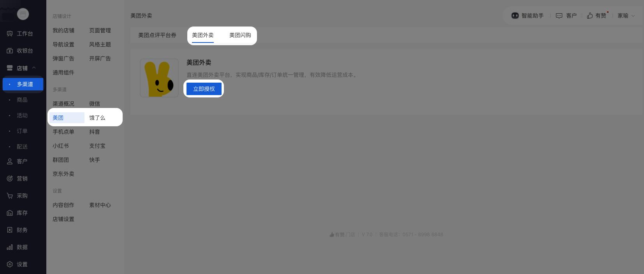Switch to the 美团闪购 tab
Image resolution: width=644 pixels, height=274 pixels.
pos(240,35)
